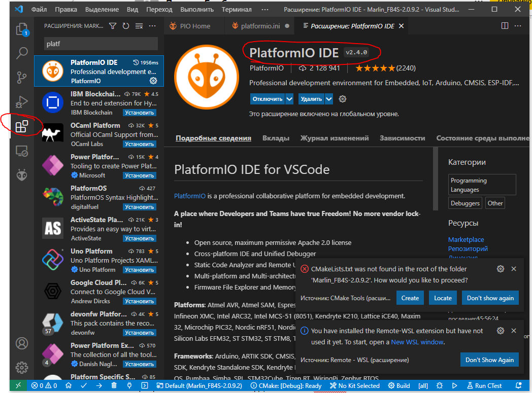Viewport: 532px width, 393px height.
Task: Install the OCaml Platform extension
Action: [x=140, y=144]
